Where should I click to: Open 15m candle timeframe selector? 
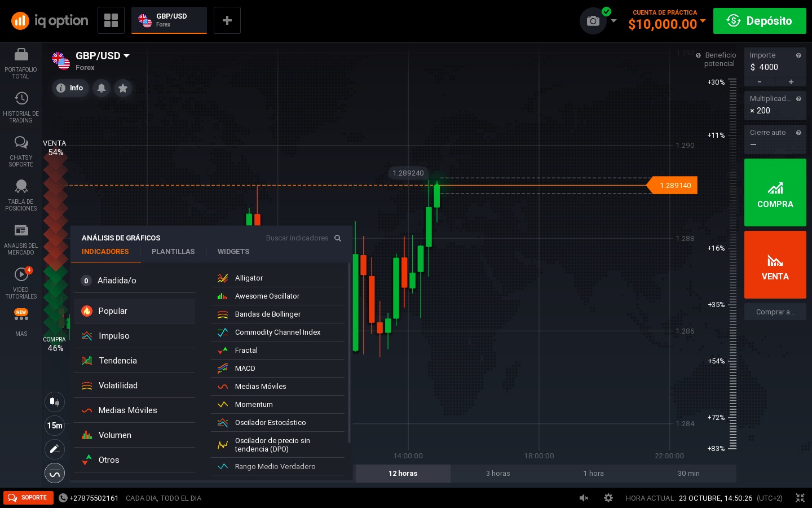[x=55, y=425]
